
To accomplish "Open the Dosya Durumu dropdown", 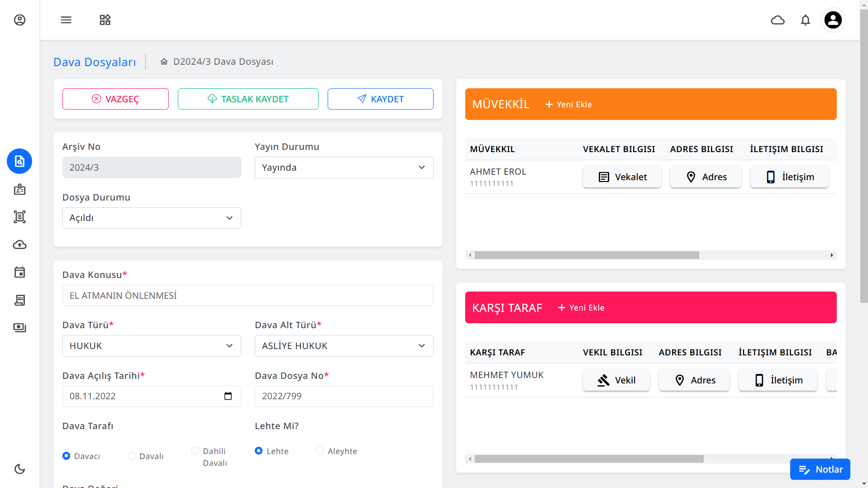I will tap(151, 218).
